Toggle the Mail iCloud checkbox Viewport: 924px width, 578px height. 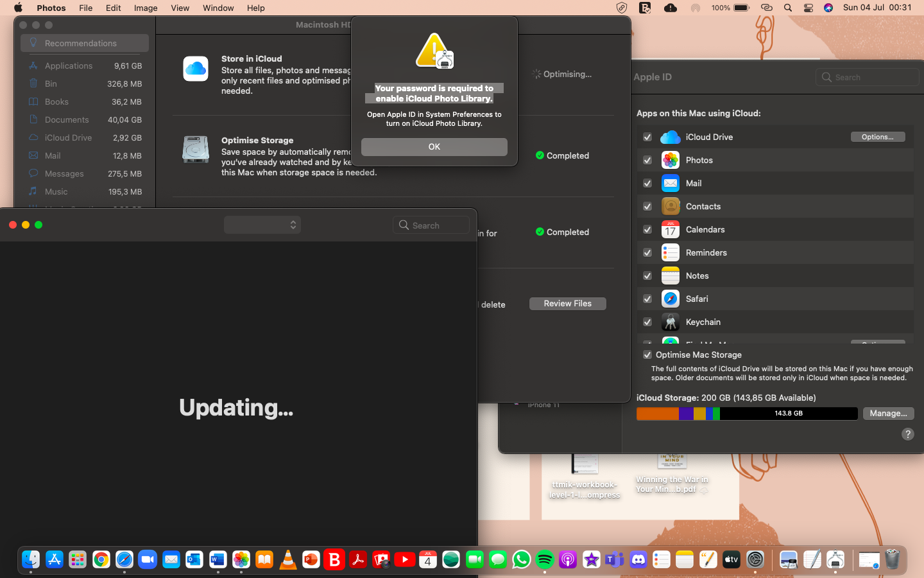(647, 183)
